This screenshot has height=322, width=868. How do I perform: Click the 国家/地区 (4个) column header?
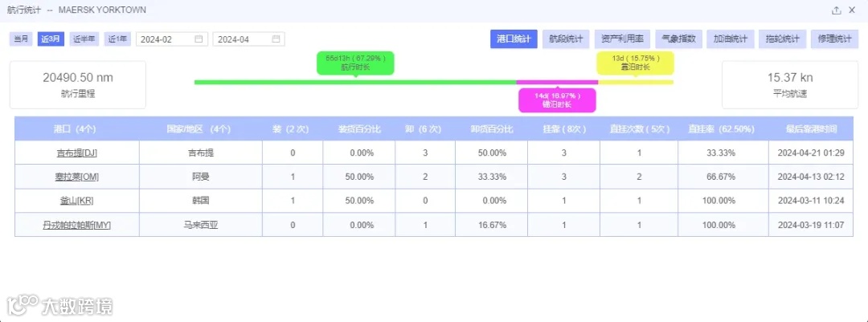[200, 128]
